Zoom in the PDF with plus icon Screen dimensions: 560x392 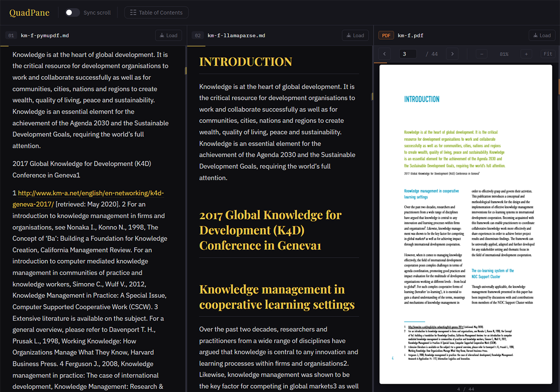526,54
